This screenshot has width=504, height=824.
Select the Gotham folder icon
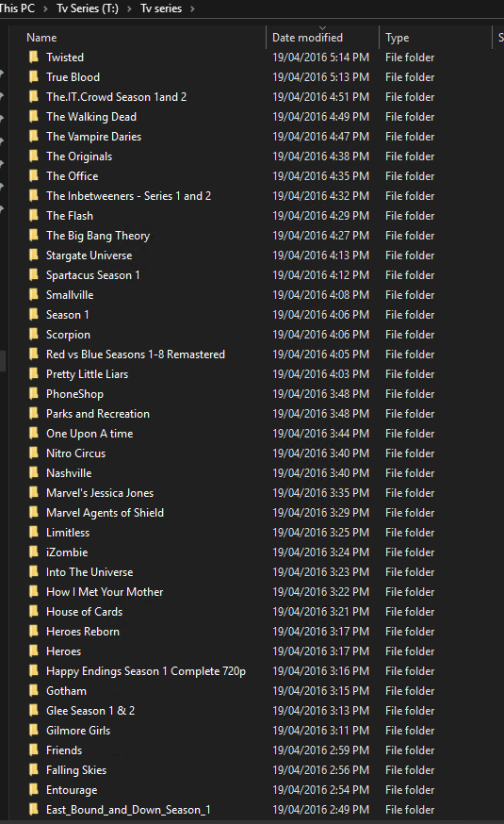click(34, 690)
